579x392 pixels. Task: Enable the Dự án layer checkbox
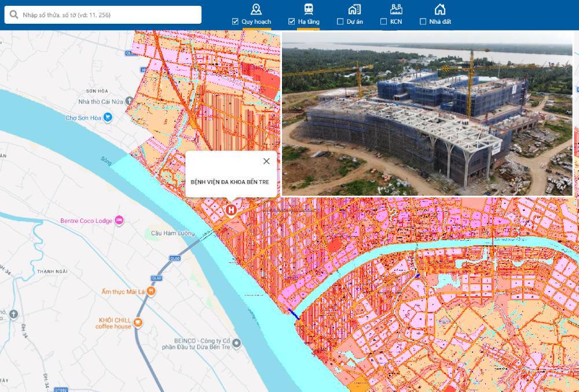pos(340,21)
